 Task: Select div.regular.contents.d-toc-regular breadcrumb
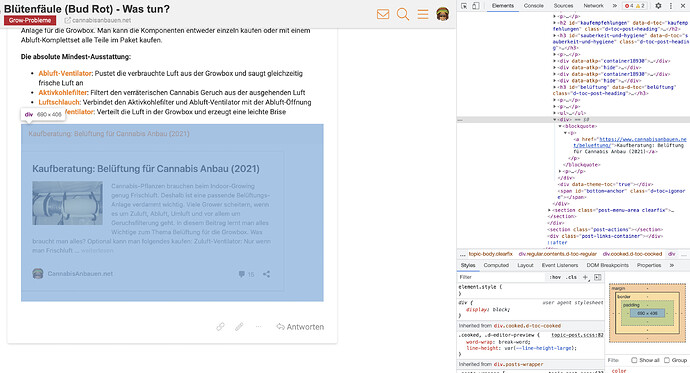558,254
